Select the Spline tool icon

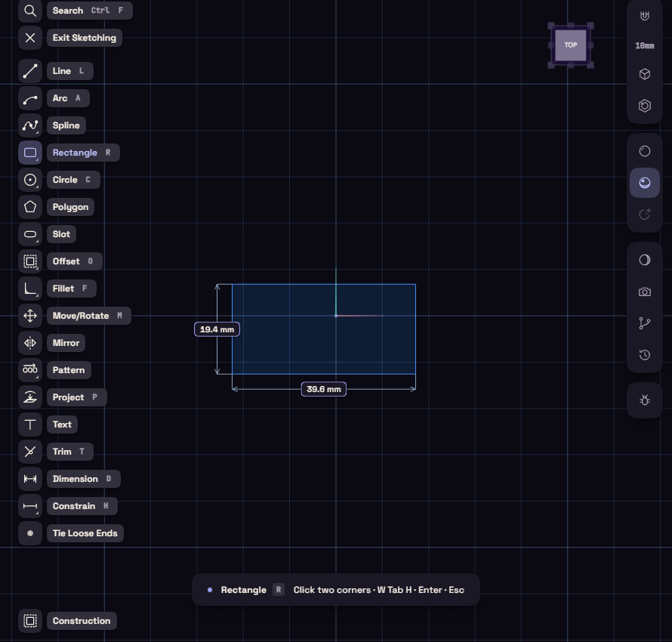tap(30, 125)
